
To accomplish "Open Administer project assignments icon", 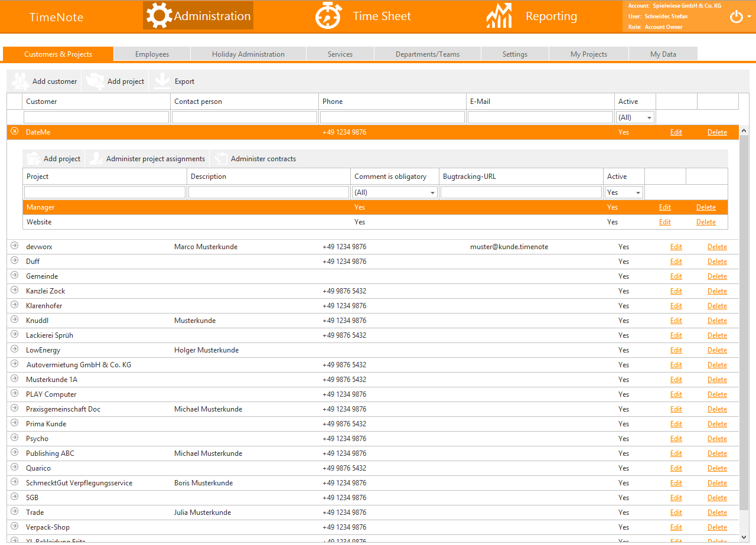I will tap(96, 159).
